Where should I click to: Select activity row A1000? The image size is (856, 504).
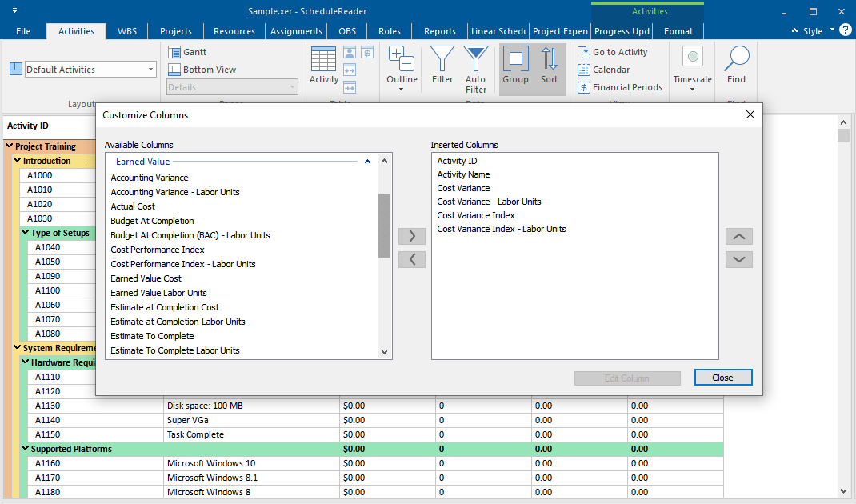tap(40, 175)
